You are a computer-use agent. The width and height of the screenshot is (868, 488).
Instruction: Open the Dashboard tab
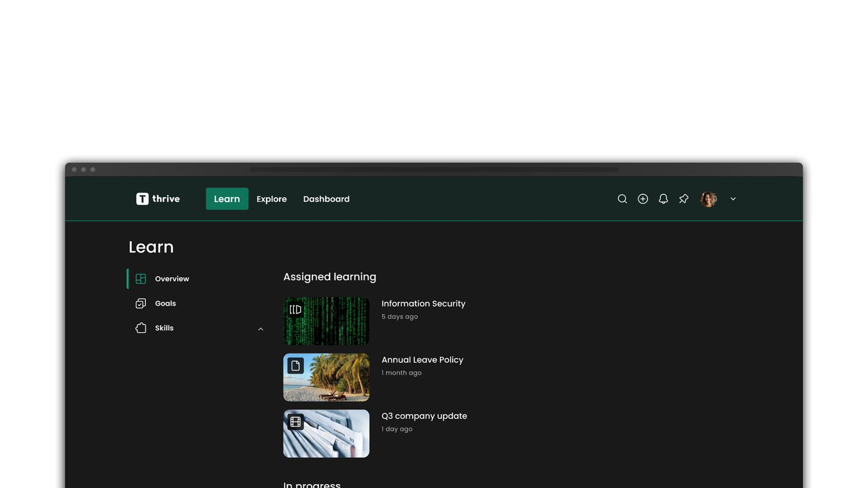tap(326, 199)
